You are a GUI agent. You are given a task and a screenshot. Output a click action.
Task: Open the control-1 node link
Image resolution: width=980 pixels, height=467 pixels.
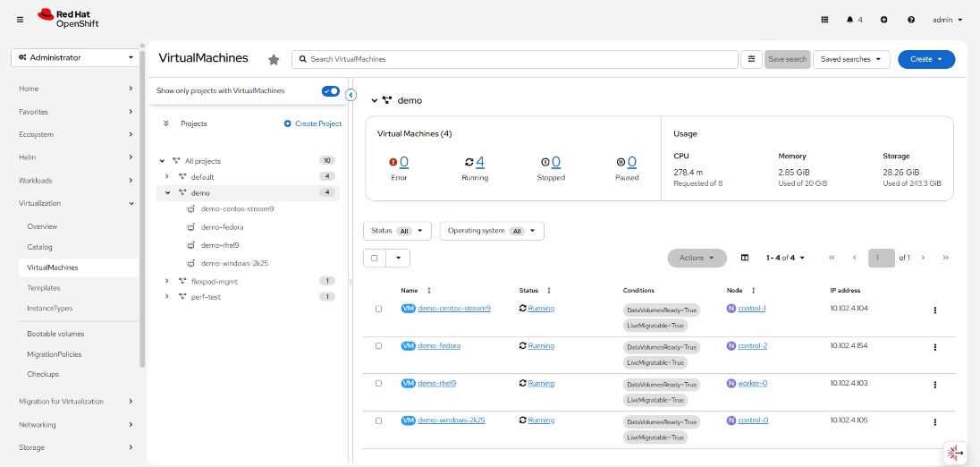[752, 309]
